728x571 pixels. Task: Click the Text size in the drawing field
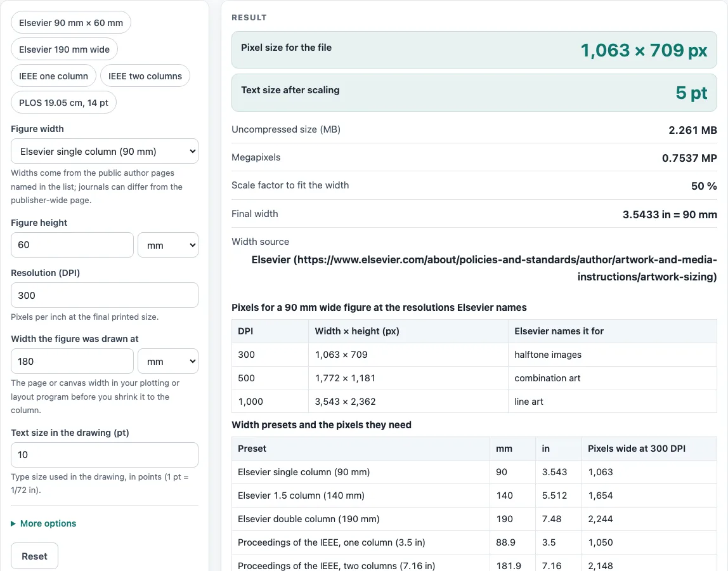[x=105, y=455]
